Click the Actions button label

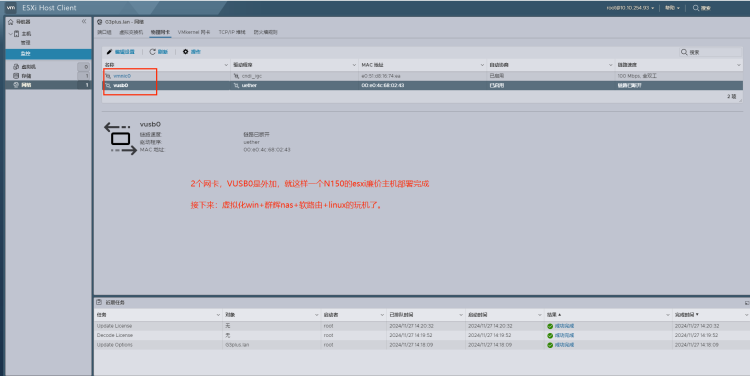click(x=196, y=52)
